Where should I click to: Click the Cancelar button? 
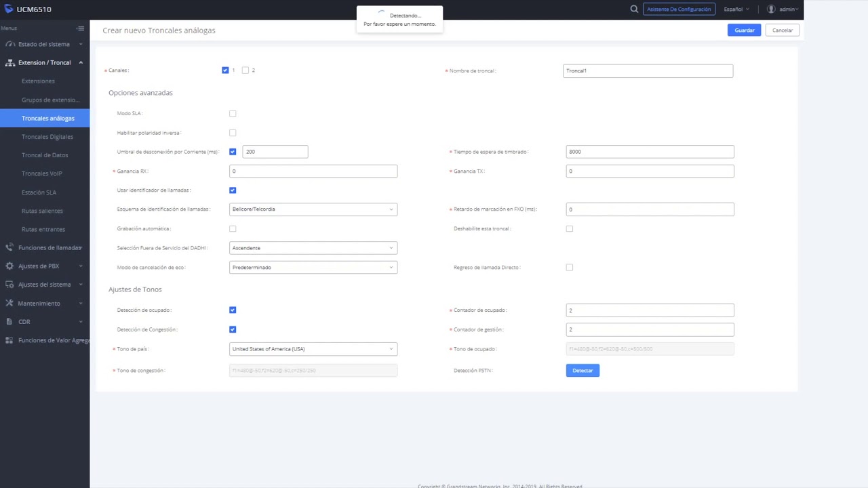783,30
